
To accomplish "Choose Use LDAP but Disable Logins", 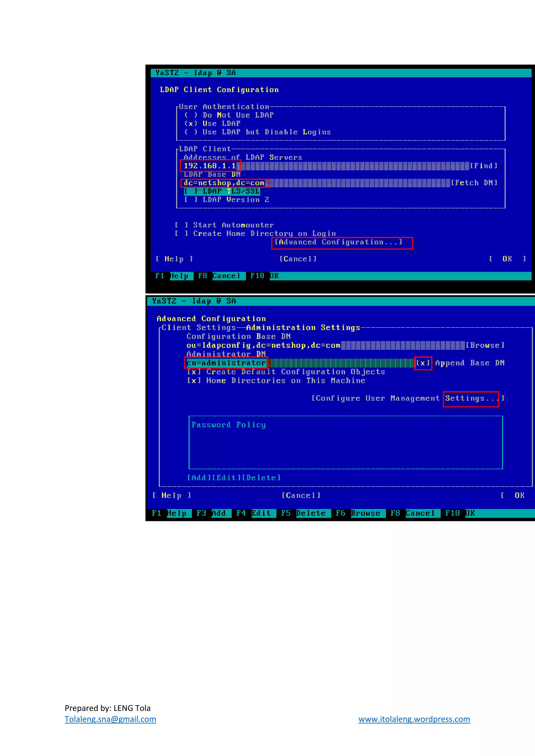I will coord(191,132).
